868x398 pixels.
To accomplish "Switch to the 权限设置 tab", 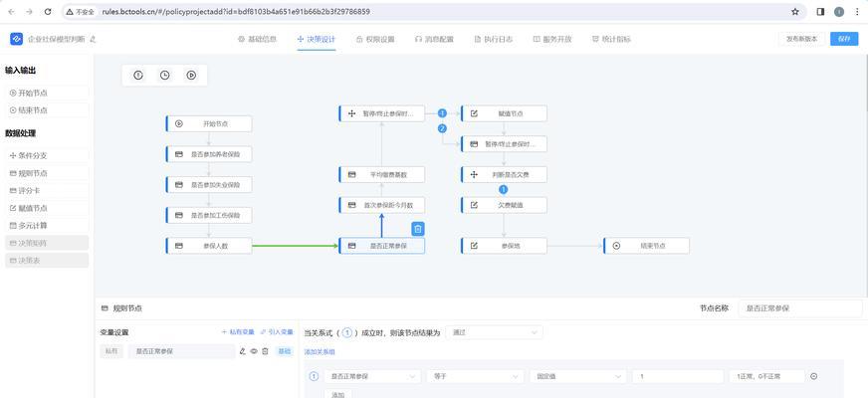I will click(375, 39).
